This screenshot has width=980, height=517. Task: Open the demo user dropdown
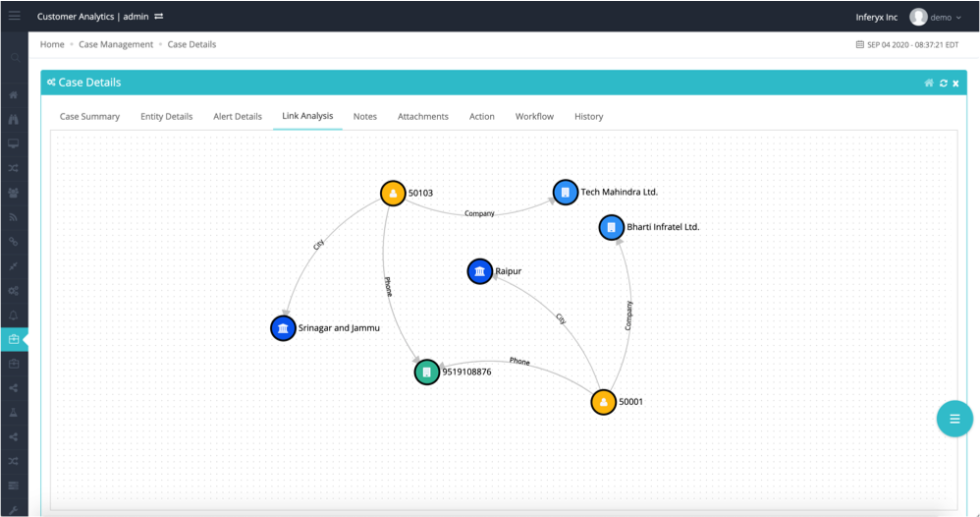(945, 18)
